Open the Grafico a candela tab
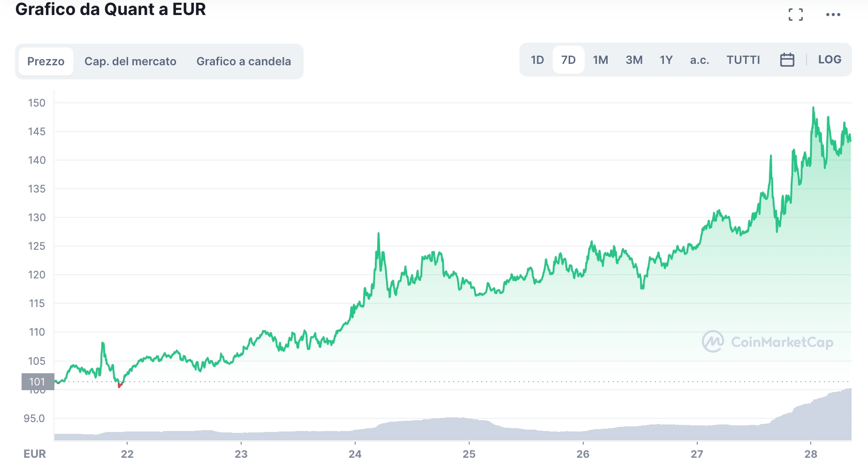Screen dimensions: 868x462 tap(244, 62)
